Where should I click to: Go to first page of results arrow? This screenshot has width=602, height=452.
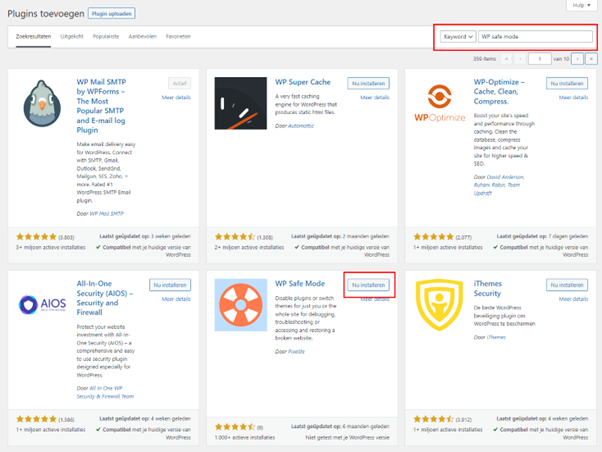tap(506, 59)
